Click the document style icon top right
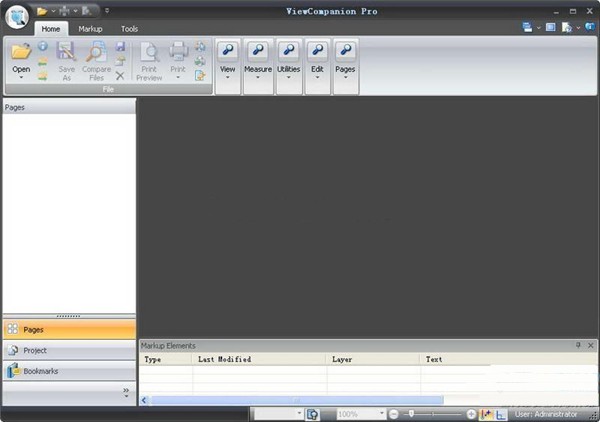This screenshot has width=600, height=422. [567, 27]
